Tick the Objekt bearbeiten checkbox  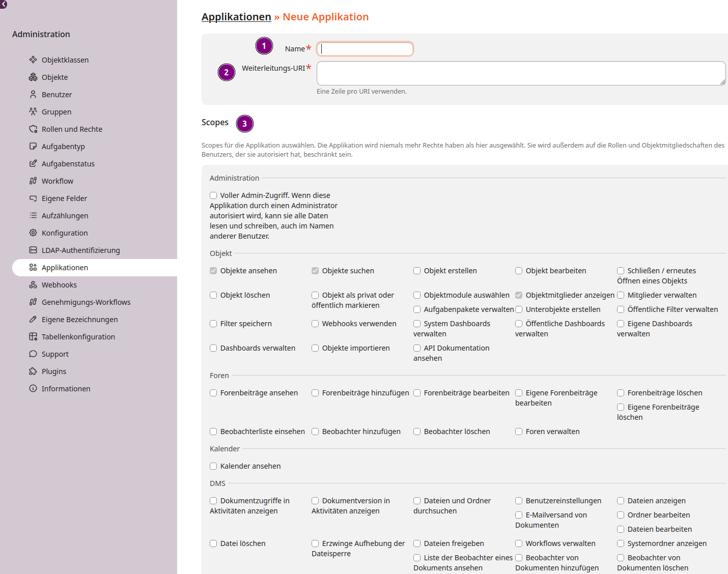coord(519,271)
